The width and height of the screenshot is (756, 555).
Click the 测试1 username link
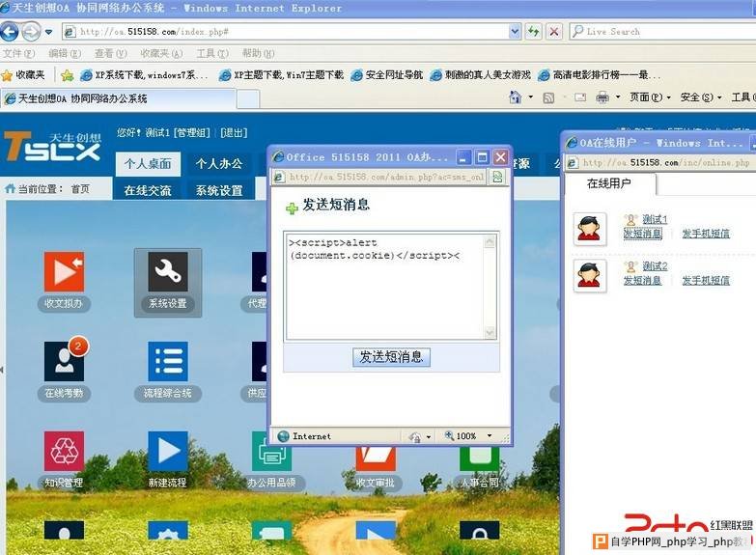coord(655,219)
